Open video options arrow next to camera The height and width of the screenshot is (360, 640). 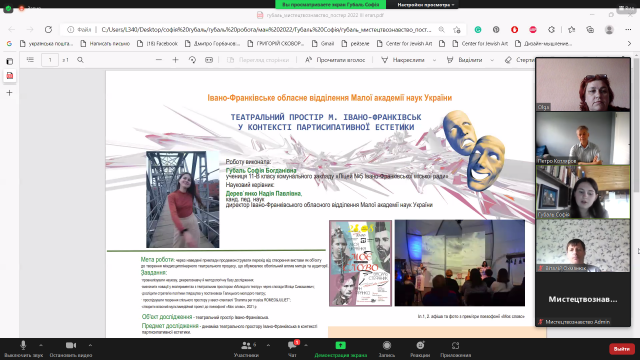(x=90, y=345)
